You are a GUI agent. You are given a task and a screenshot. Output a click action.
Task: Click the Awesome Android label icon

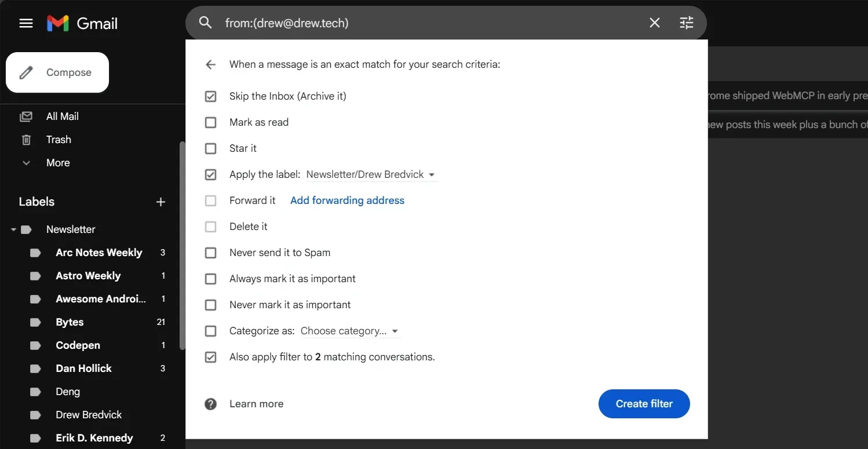[x=35, y=299]
